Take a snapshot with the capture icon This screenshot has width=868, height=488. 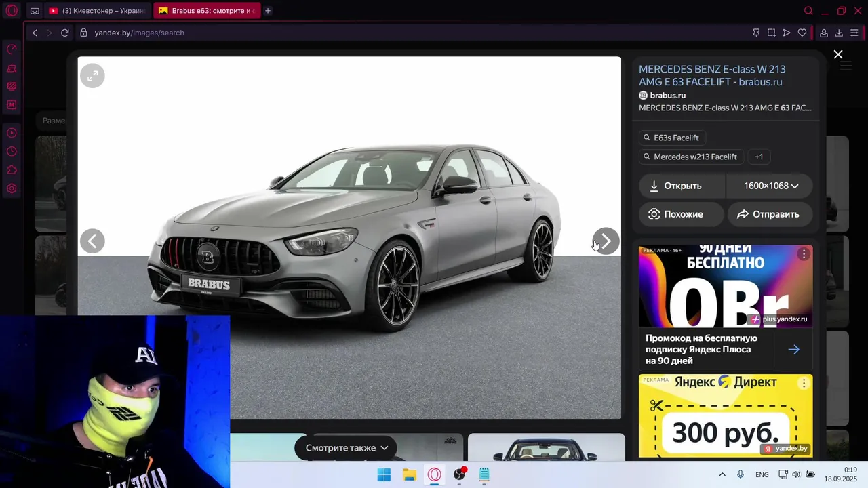click(772, 33)
